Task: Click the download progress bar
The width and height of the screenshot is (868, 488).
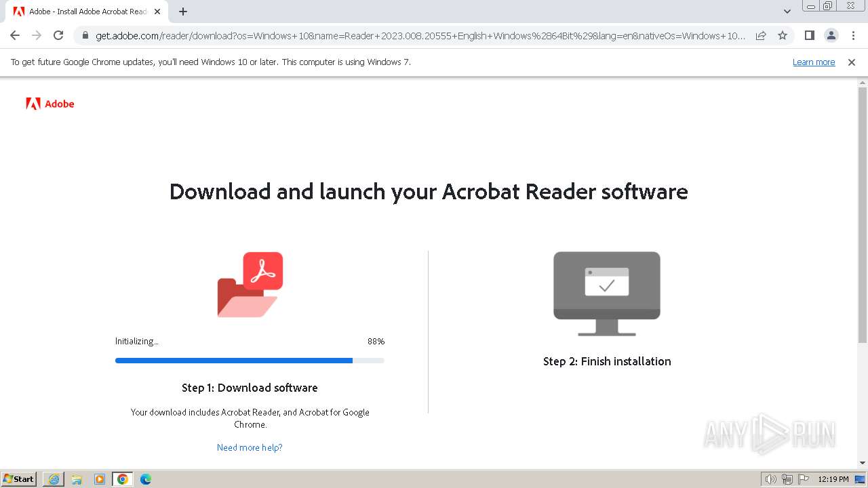Action: 250,361
